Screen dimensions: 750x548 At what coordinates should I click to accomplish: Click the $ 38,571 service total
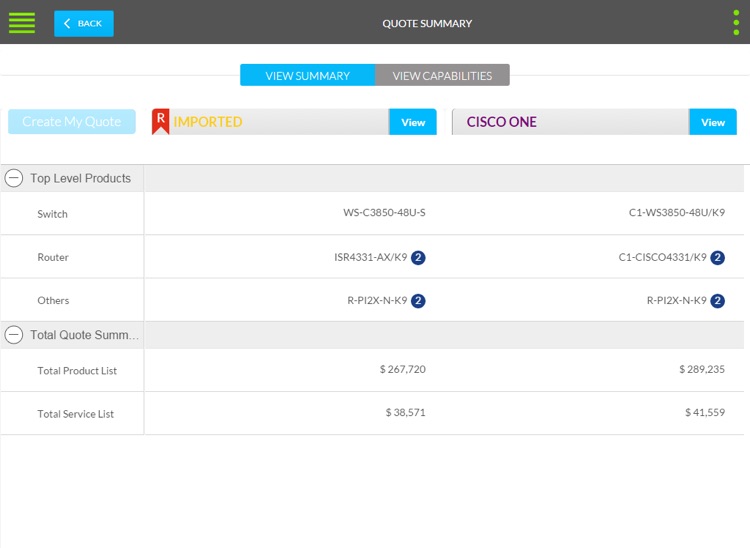(x=406, y=412)
